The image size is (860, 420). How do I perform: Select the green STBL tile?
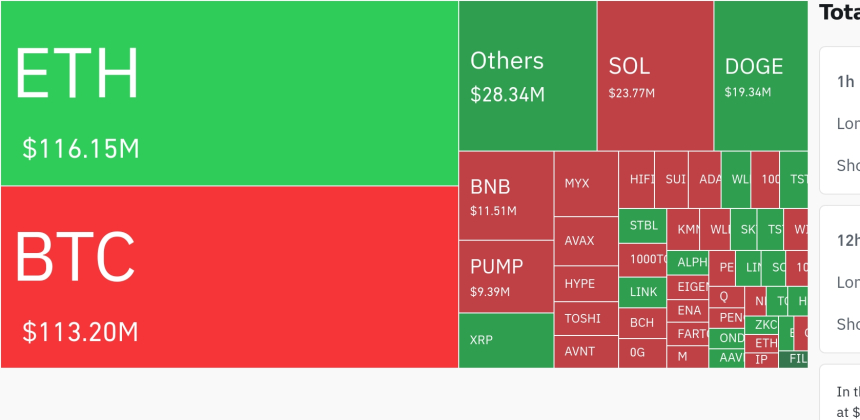642,225
